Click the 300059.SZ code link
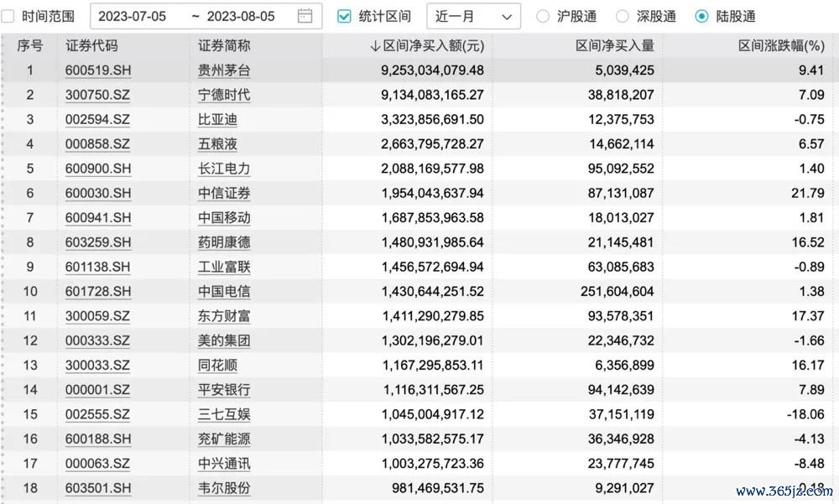 [97, 316]
